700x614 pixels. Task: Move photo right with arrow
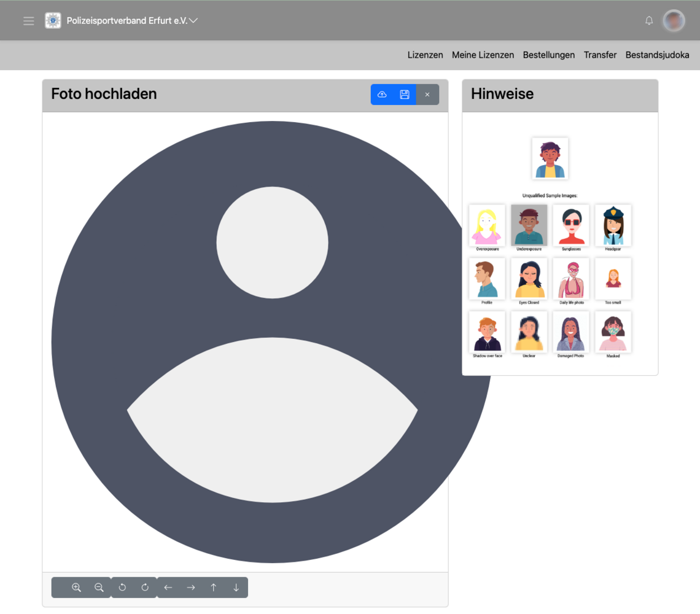pos(191,588)
